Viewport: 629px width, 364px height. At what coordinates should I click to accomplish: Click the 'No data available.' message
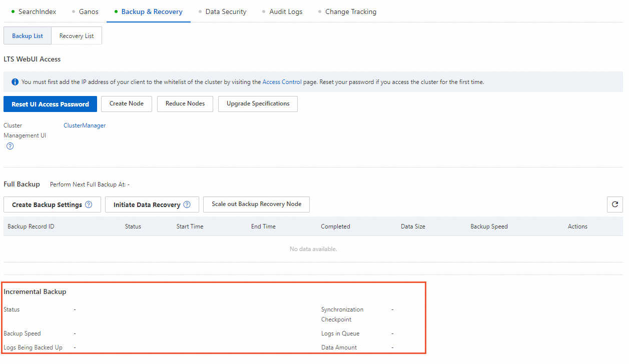[x=313, y=249]
